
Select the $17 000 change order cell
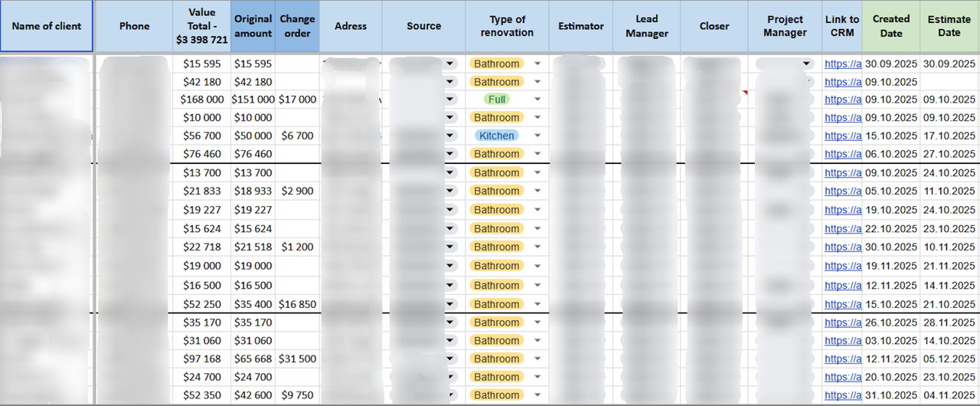297,100
